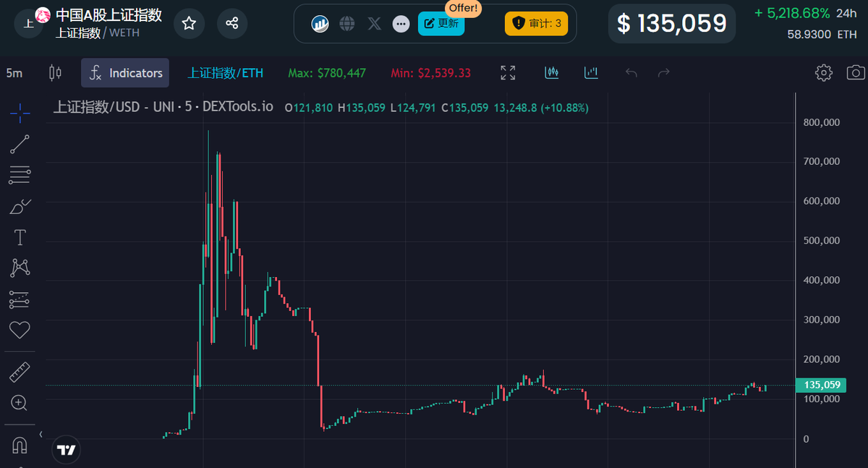The image size is (868, 468).
Task: Undo last chart action
Action: click(x=631, y=72)
